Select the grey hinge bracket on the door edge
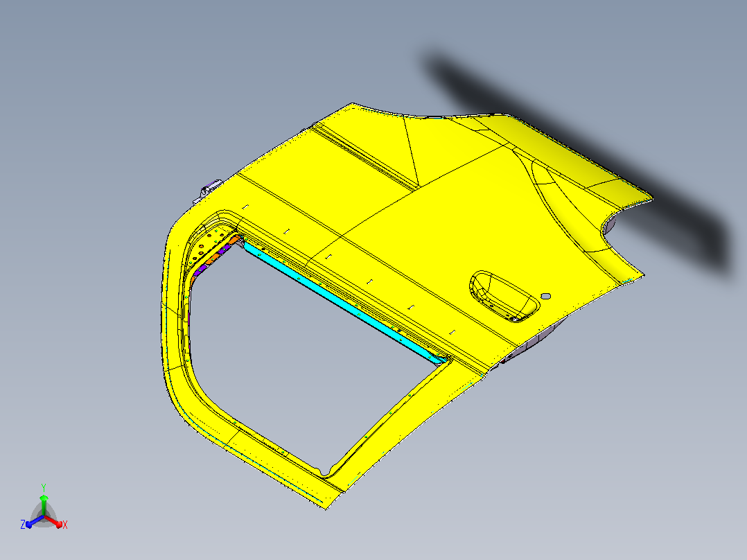The image size is (747, 560). click(x=208, y=191)
